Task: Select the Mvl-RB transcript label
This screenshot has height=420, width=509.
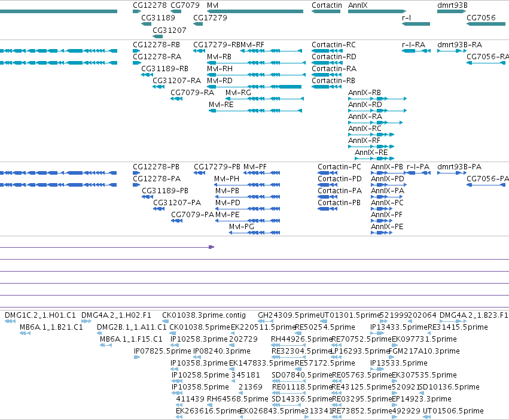Action: pyautogui.click(x=219, y=56)
